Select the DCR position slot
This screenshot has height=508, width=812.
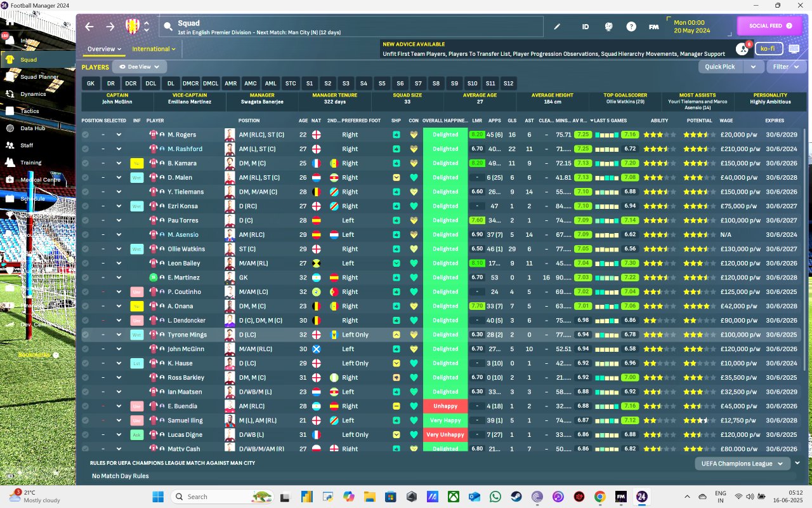click(x=131, y=83)
